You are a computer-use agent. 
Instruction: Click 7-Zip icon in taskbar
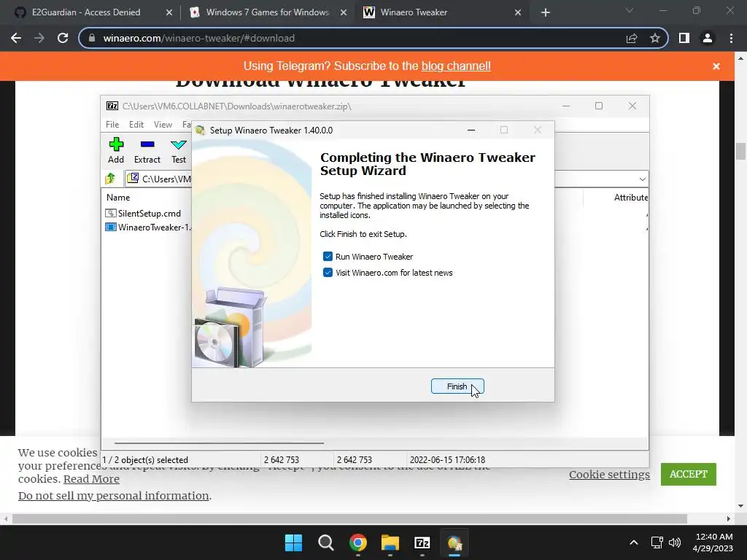422,542
